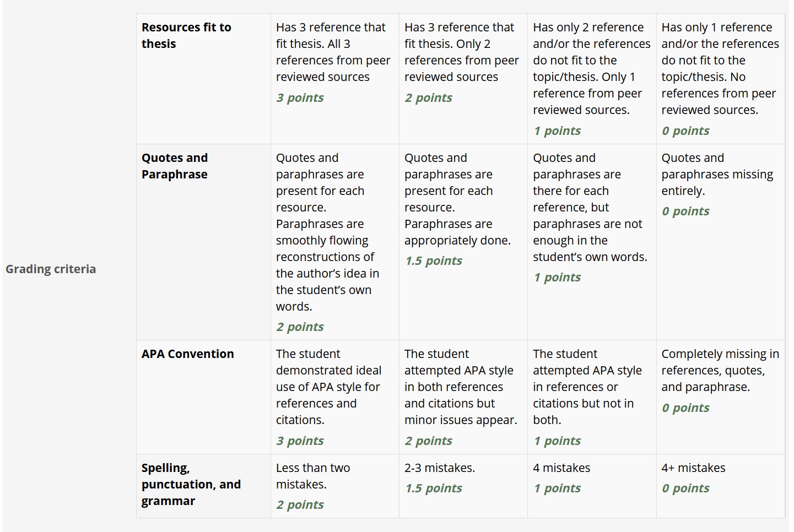Click the "Spelling, punctuation, and grammar" heading

click(191, 484)
